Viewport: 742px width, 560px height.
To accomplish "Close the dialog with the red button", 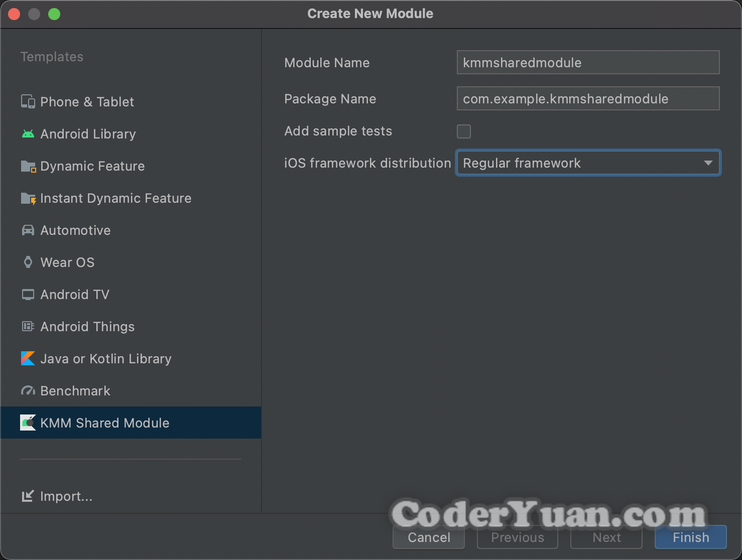I will (x=14, y=14).
